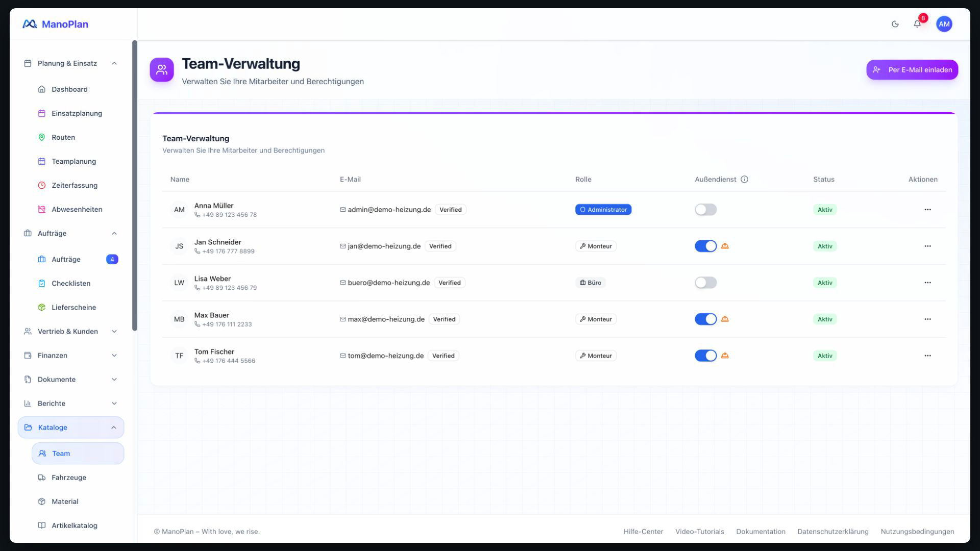The width and height of the screenshot is (980, 551).
Task: Open Video-Tutorials footer link
Action: click(699, 532)
